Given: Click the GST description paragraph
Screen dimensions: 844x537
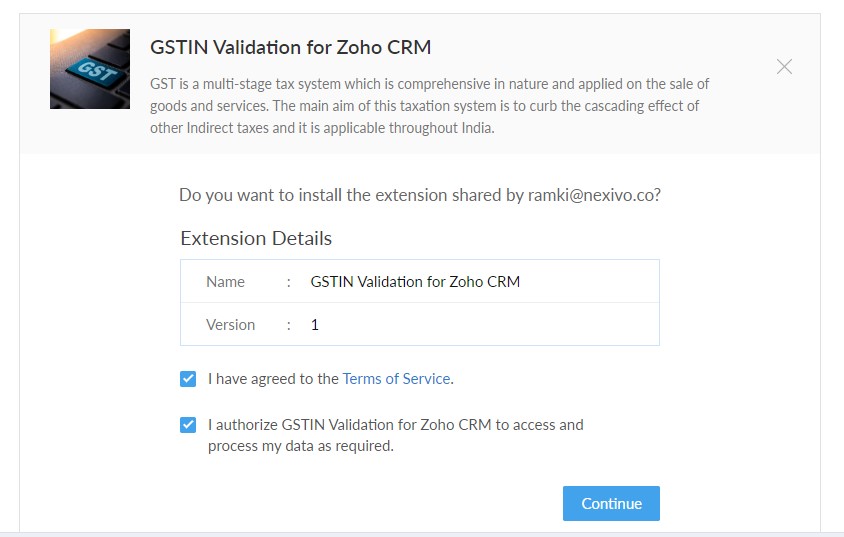Looking at the screenshot, I should click(x=429, y=106).
